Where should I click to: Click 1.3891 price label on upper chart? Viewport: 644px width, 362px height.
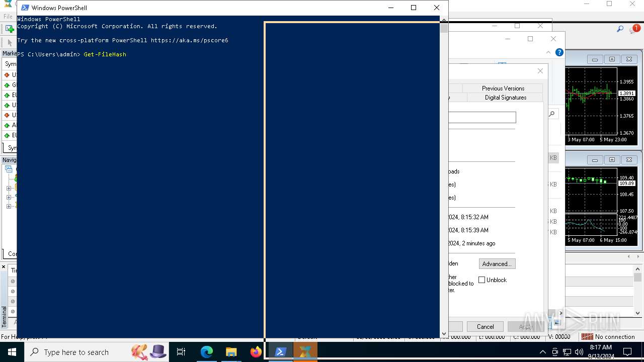627,94
